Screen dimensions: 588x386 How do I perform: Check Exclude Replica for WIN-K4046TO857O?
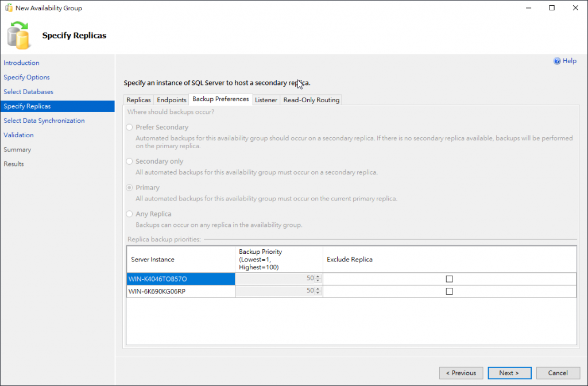(449, 279)
